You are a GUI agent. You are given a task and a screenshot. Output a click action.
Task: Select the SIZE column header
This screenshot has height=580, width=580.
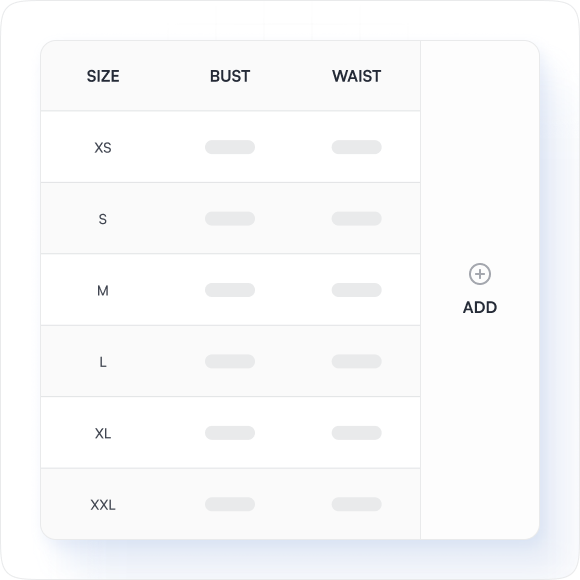(103, 76)
